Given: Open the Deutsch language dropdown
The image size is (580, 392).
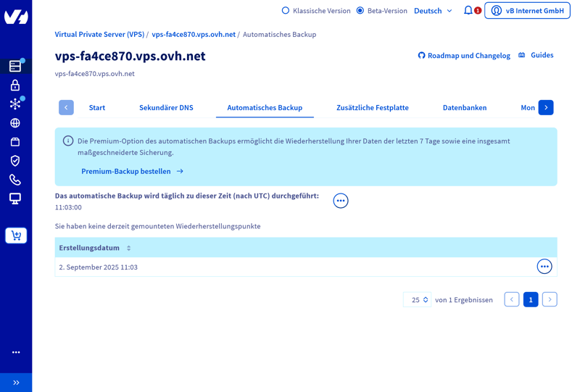Looking at the screenshot, I should point(433,11).
